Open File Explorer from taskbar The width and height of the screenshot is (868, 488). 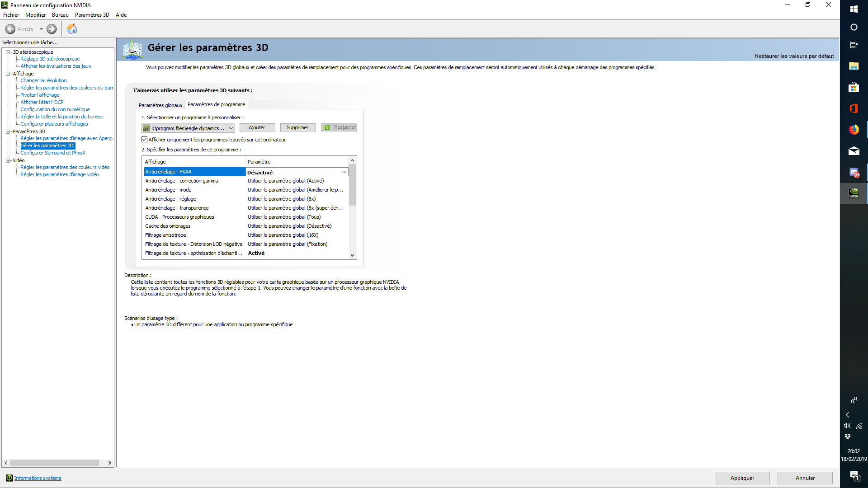[x=854, y=66]
